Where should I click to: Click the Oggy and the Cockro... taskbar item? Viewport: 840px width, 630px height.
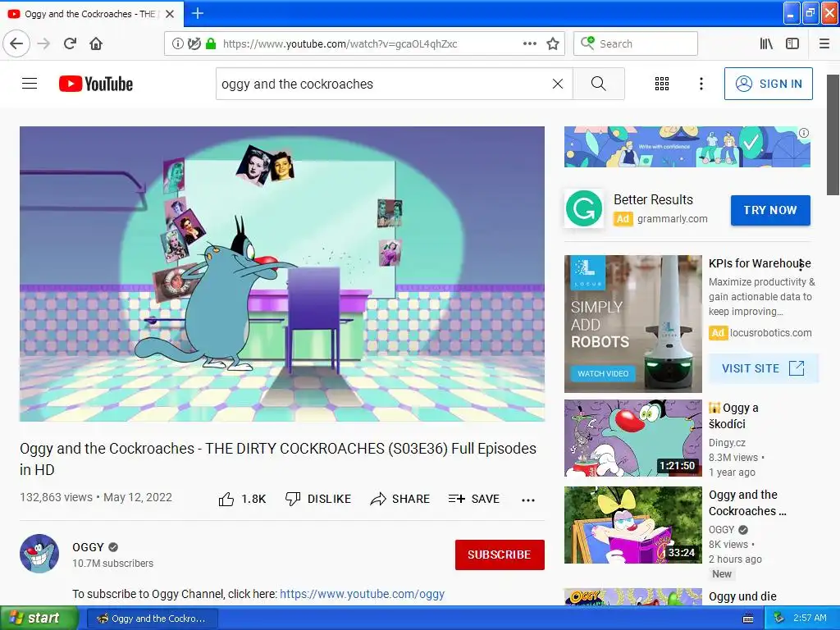pyautogui.click(x=152, y=619)
